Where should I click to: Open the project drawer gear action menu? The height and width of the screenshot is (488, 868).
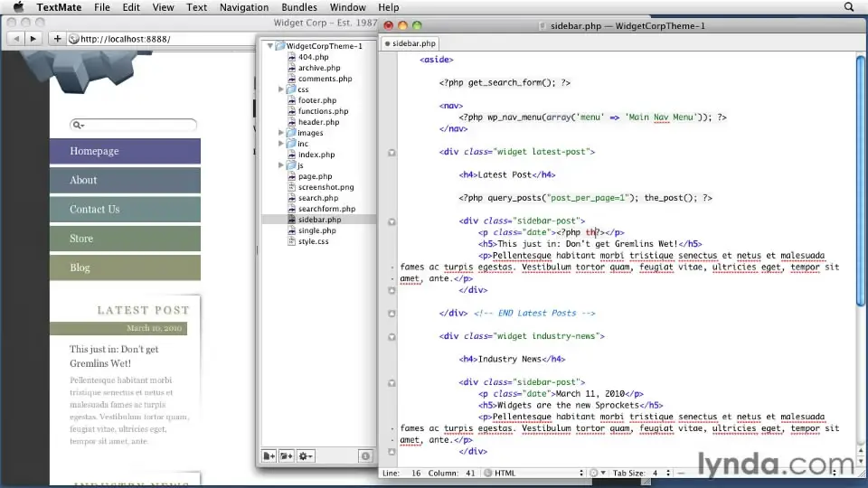(306, 455)
